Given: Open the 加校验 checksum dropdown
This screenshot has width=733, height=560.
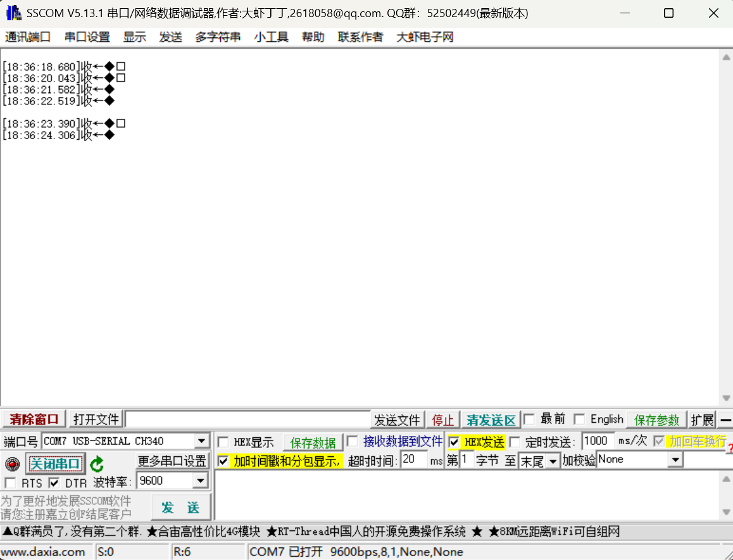Looking at the screenshot, I should point(675,461).
